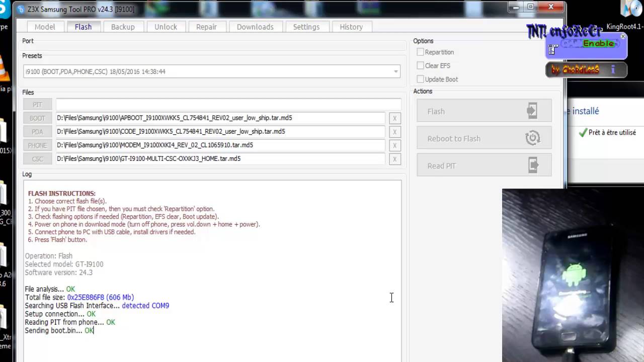Click the MODEM file path field
Image resolution: width=644 pixels, height=362 pixels.
[x=220, y=145]
